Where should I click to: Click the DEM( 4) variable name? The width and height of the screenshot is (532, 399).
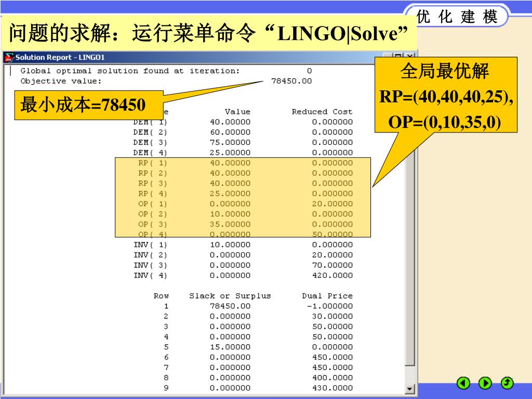pos(150,153)
